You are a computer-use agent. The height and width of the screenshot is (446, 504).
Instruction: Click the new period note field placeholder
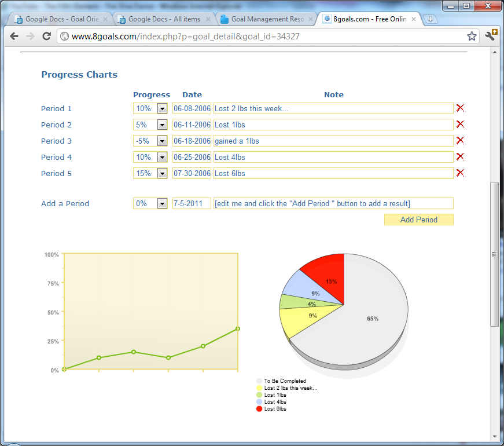tap(333, 203)
